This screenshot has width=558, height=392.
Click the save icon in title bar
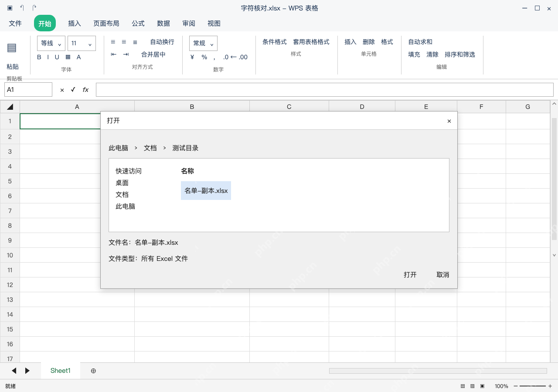pos(10,8)
